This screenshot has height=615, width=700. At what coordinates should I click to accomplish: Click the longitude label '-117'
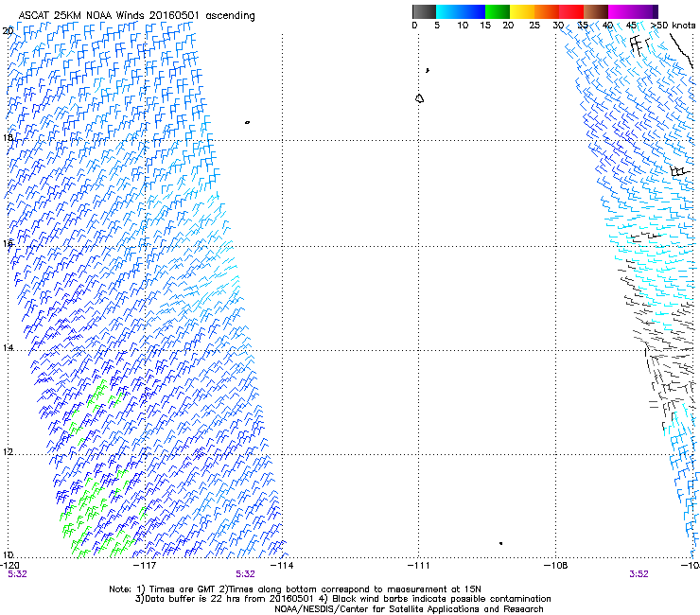(145, 565)
